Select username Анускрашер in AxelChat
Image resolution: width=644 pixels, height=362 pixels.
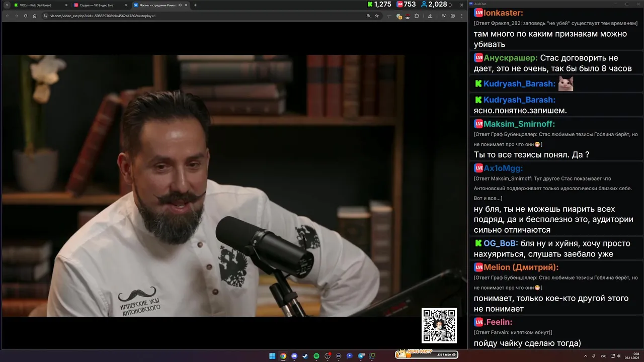point(511,58)
